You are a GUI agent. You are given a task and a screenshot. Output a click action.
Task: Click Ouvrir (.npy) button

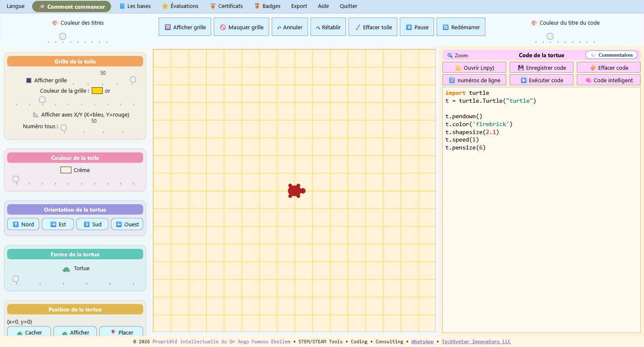tap(474, 68)
